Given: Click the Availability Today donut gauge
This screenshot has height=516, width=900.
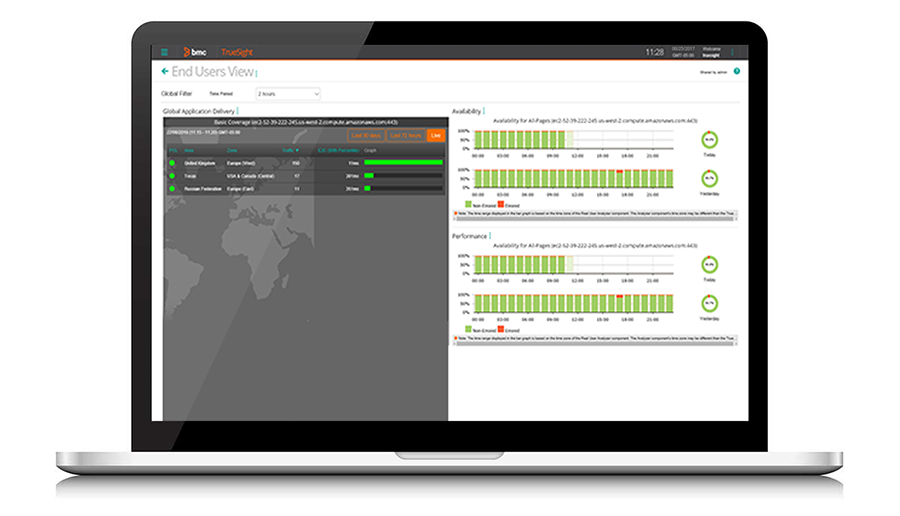Looking at the screenshot, I should (x=709, y=139).
